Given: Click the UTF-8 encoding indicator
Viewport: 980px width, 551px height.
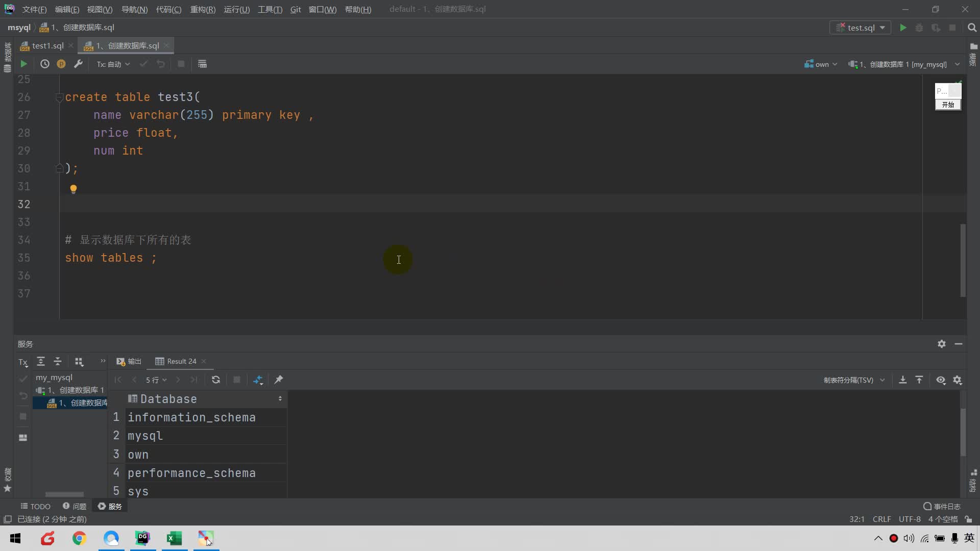Looking at the screenshot, I should 910,519.
